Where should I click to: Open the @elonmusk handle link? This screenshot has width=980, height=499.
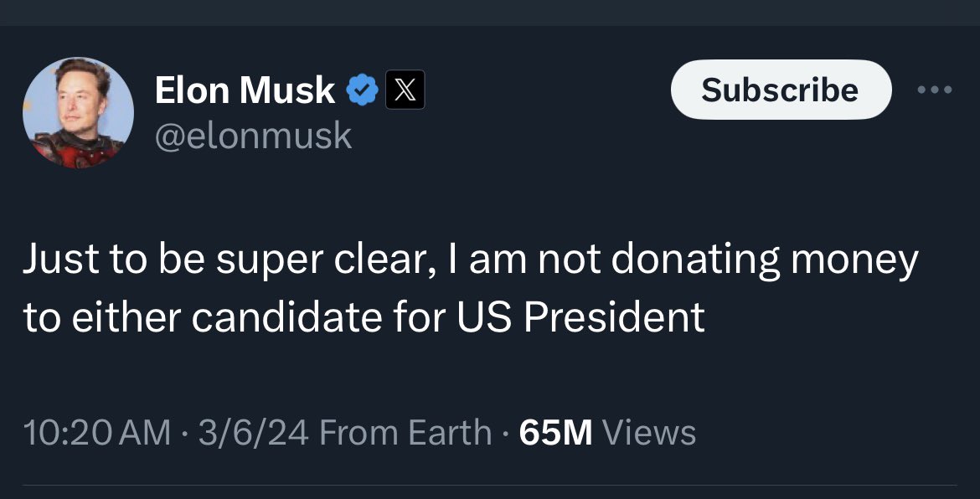click(253, 135)
